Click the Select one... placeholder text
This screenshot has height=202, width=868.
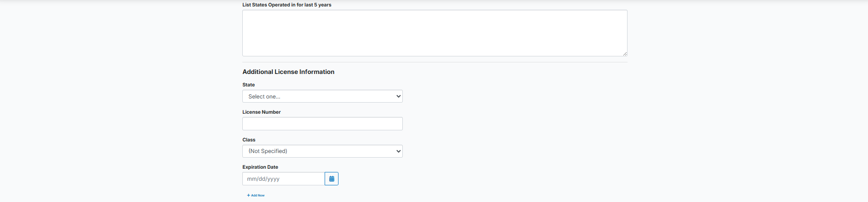tap(264, 97)
